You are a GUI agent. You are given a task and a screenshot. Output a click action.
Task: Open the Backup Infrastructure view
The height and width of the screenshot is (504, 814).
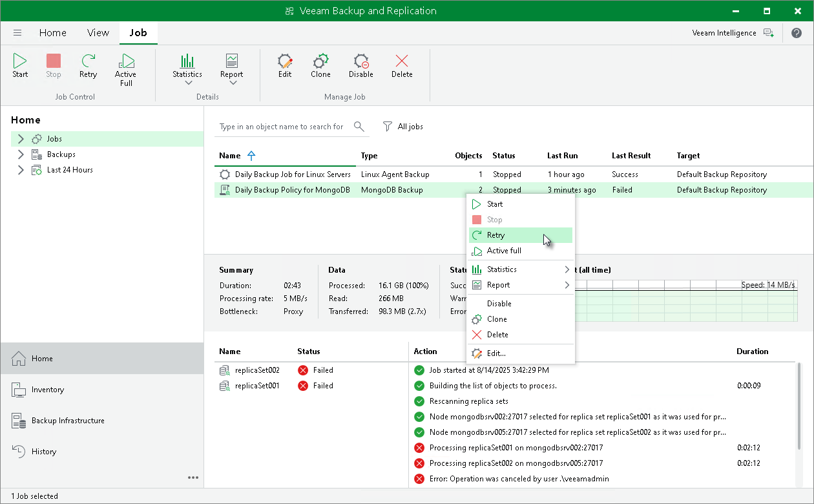click(x=68, y=420)
